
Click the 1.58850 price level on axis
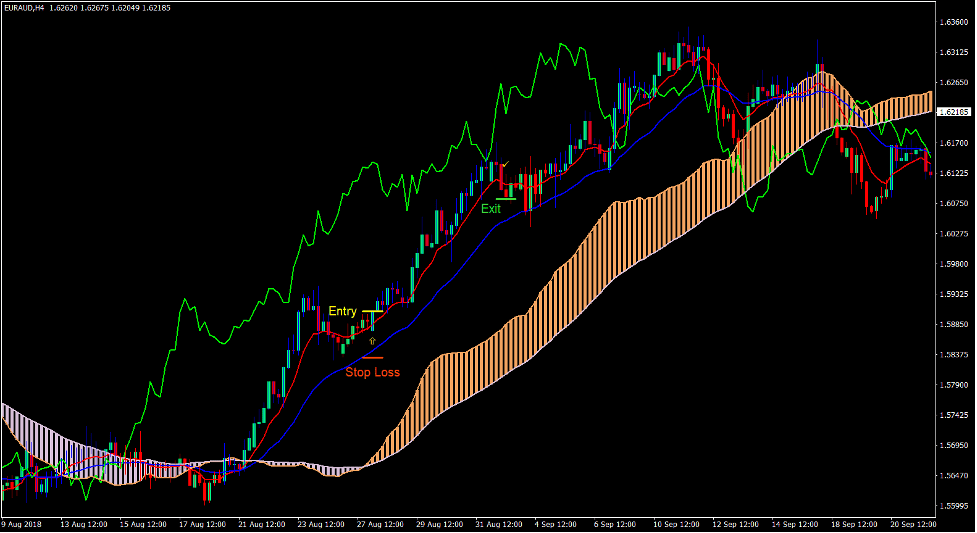(x=955, y=325)
